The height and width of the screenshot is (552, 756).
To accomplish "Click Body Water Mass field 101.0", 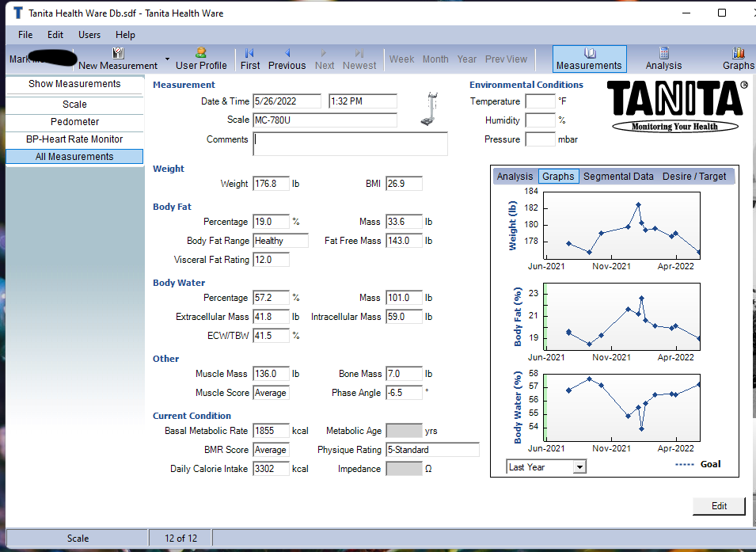I will pos(404,298).
